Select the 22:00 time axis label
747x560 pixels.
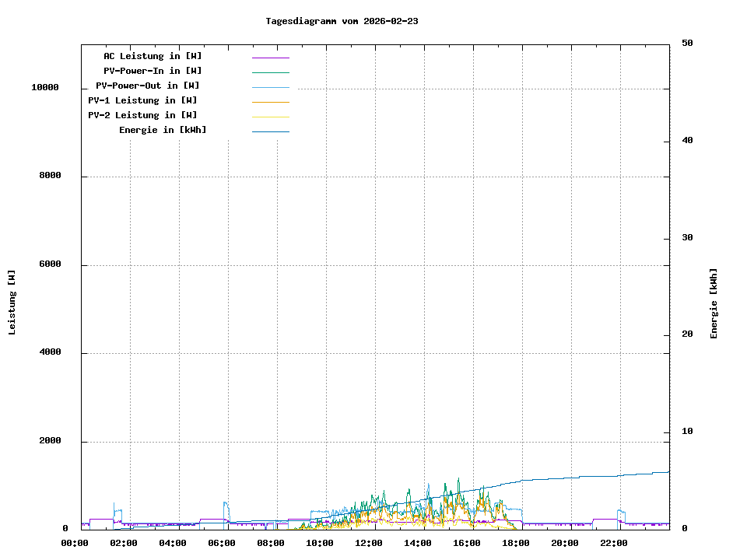pyautogui.click(x=613, y=543)
